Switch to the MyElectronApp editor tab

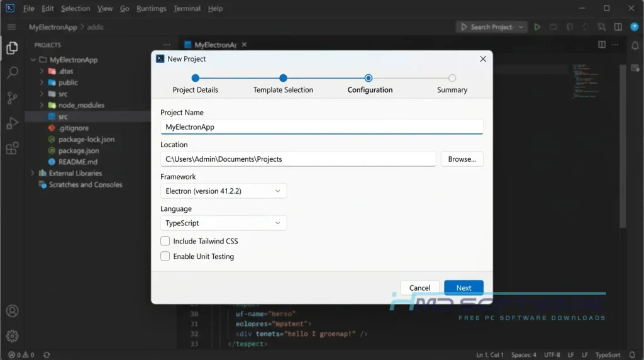tap(215, 45)
